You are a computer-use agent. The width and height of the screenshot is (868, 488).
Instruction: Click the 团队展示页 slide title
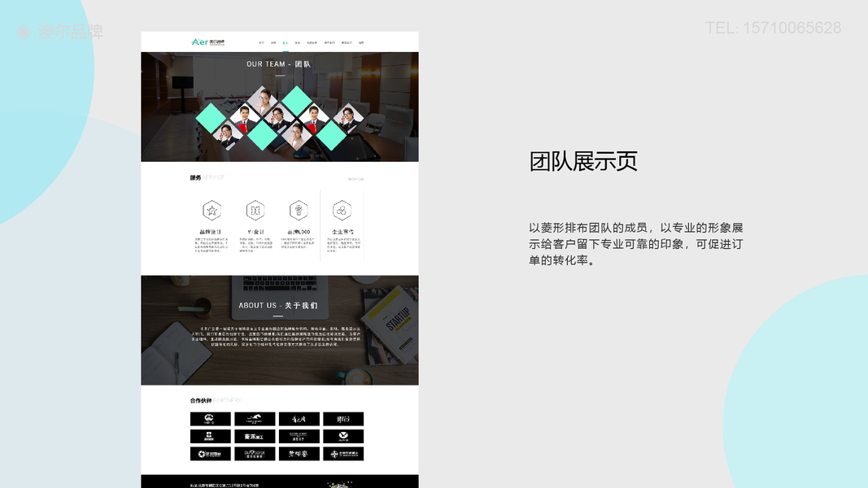[583, 161]
